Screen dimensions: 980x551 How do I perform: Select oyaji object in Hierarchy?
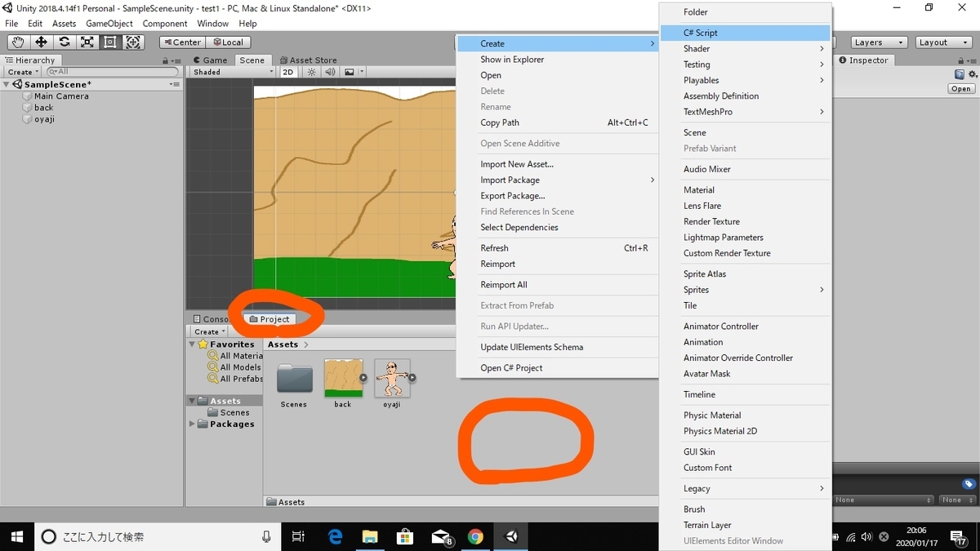(x=44, y=119)
